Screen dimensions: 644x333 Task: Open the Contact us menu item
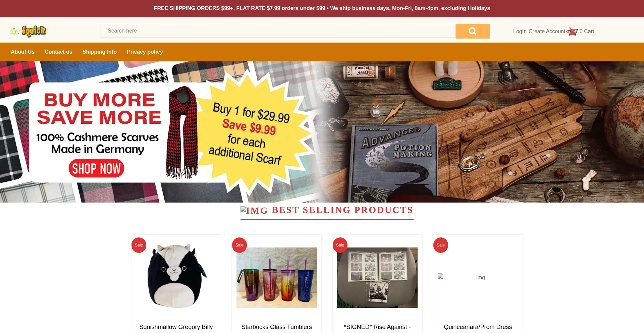[58, 52]
